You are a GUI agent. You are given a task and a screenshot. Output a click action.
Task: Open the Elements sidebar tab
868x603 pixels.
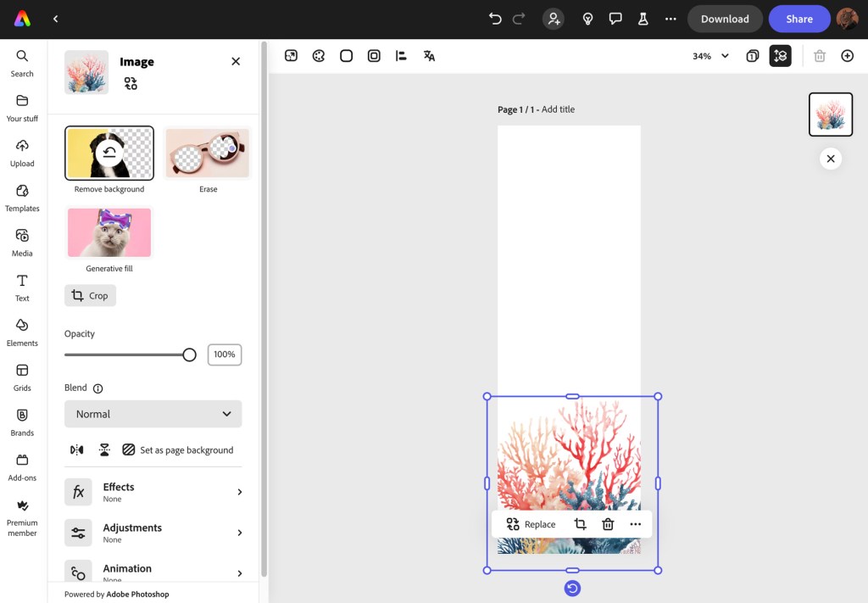pos(22,332)
